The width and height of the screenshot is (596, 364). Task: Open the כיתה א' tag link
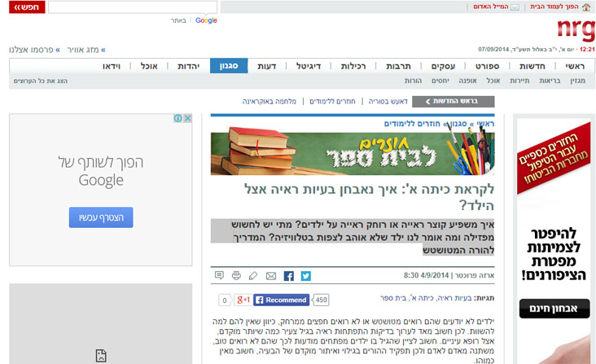click(x=421, y=298)
